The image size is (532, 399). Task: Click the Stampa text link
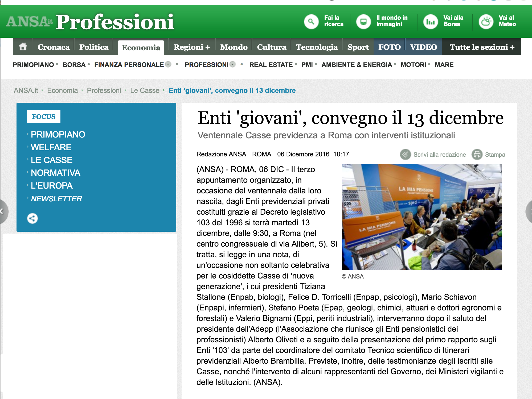pyautogui.click(x=495, y=155)
